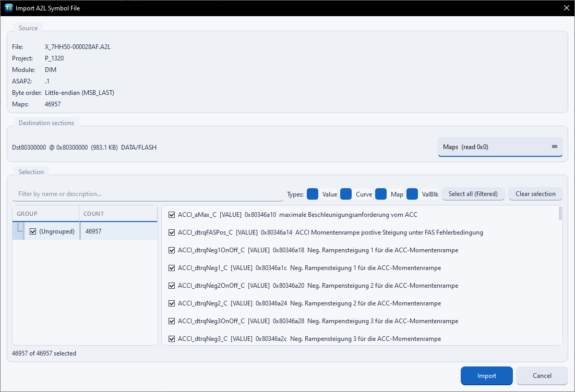The width and height of the screenshot is (575, 392).
Task: Cancel the import dialog
Action: pos(542,375)
